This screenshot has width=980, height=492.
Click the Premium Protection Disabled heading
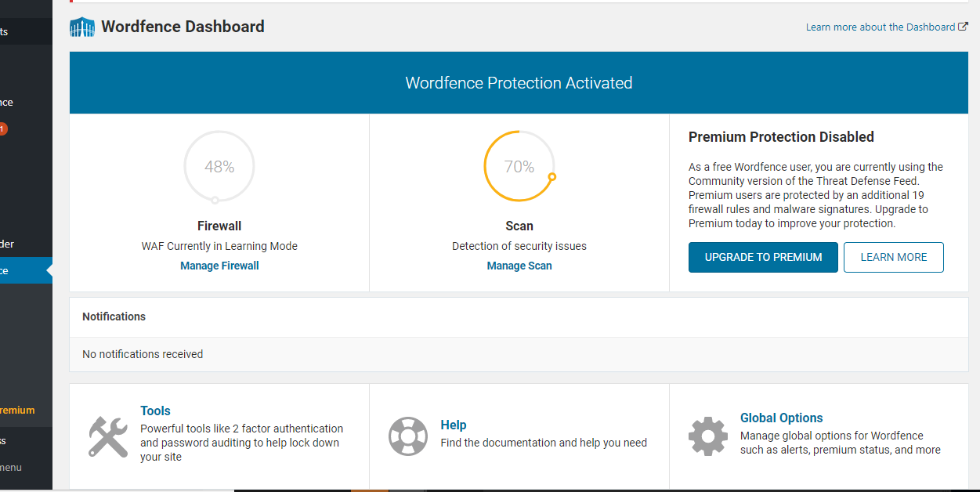point(781,136)
